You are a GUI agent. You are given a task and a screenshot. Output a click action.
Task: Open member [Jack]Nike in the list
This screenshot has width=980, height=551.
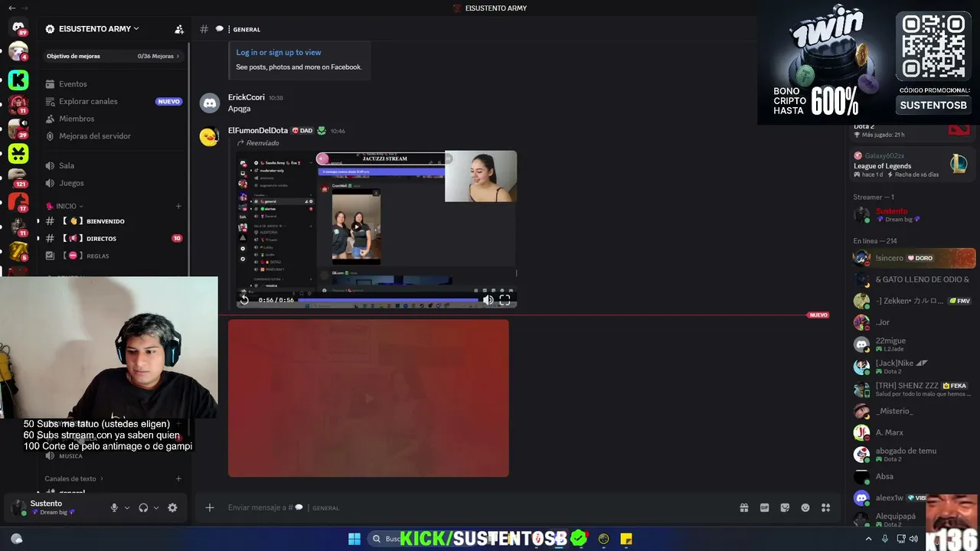coord(911,366)
